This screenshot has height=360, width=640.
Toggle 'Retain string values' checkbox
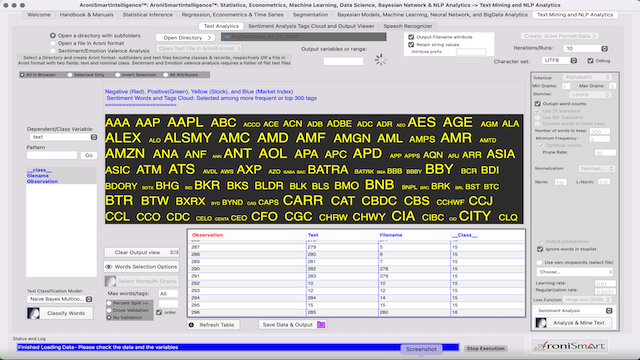pos(411,44)
